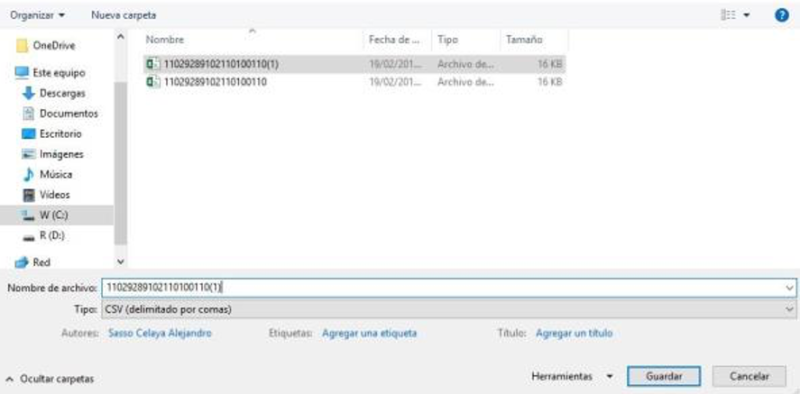Click the Excel icon of the second file
Screen dimensions: 800x394
[153, 82]
